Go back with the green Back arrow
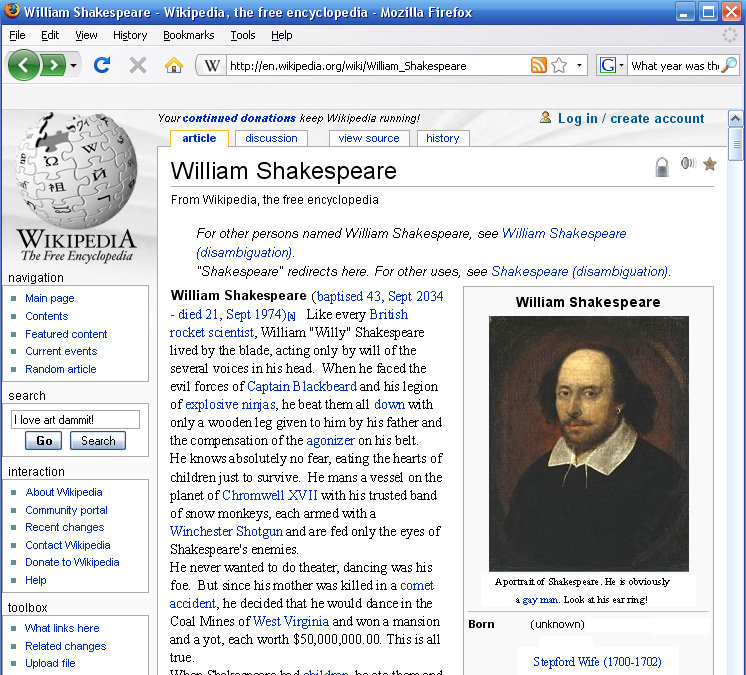746x675 pixels. (x=23, y=65)
